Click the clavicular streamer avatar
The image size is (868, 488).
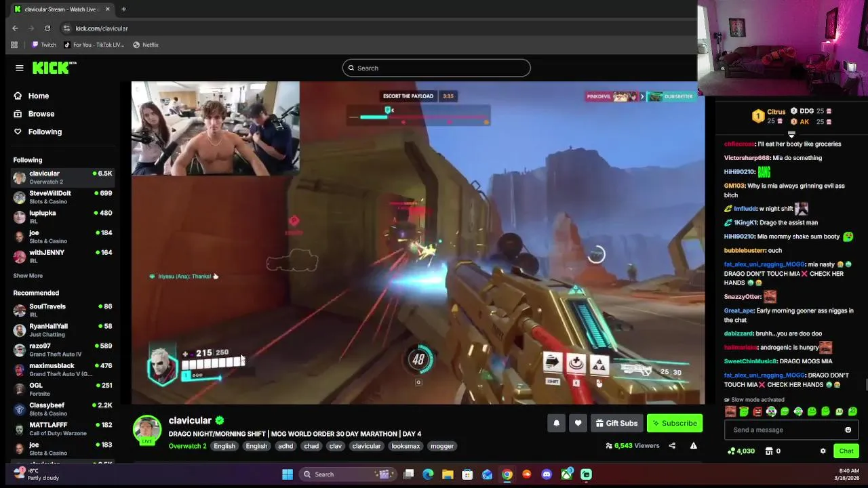147,430
